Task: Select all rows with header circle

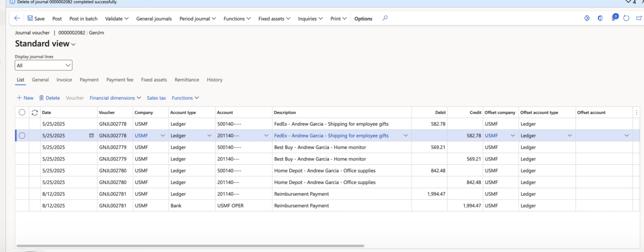Action: click(x=22, y=112)
